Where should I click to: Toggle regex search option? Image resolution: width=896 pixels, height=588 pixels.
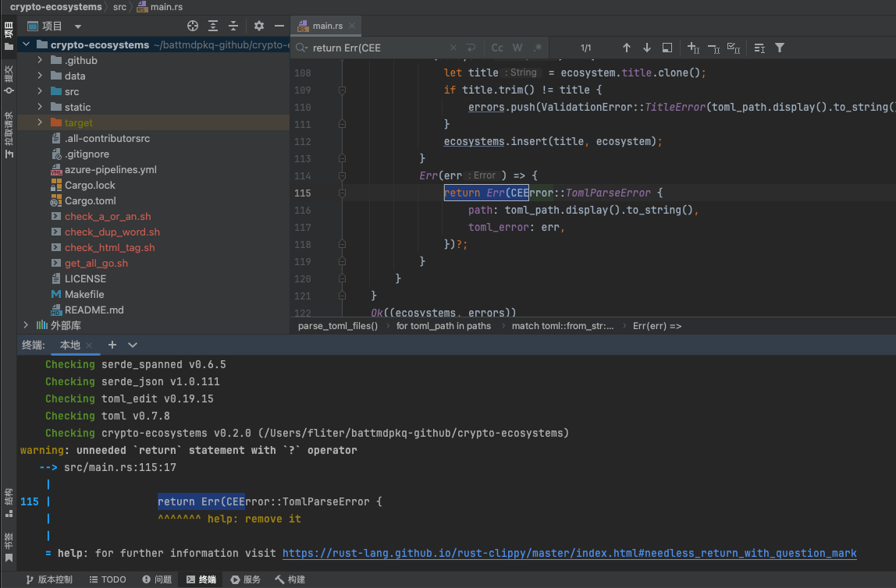537,48
